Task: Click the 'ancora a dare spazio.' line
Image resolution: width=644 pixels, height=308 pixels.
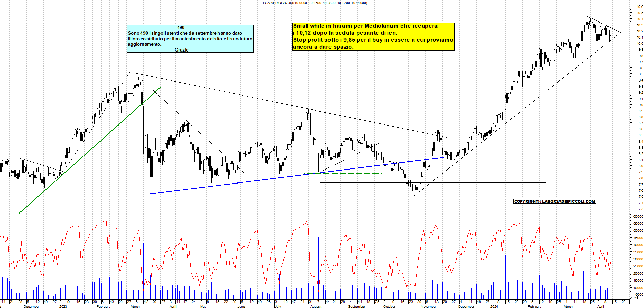Action: (323, 47)
